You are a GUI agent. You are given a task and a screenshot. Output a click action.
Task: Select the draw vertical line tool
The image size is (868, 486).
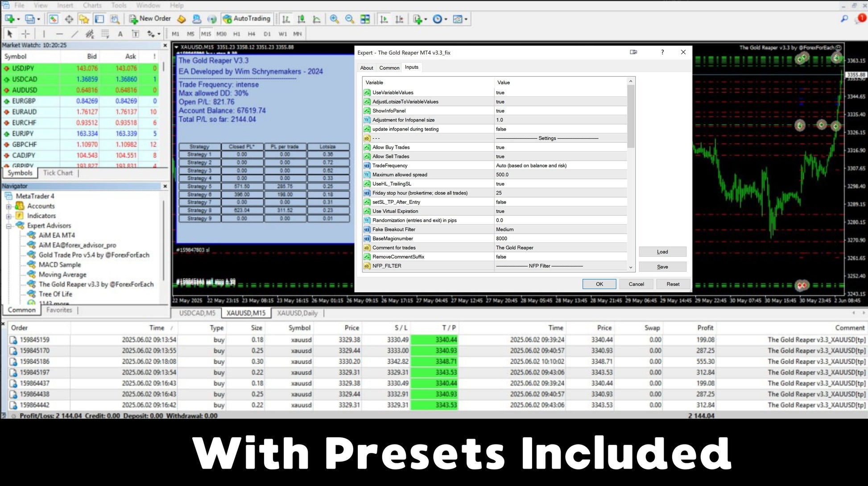pyautogui.click(x=44, y=34)
